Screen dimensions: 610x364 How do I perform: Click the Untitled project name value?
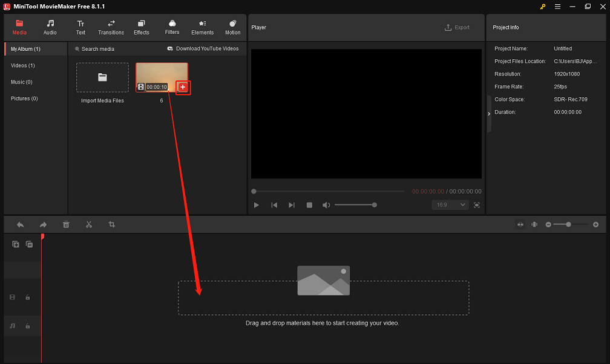coord(563,48)
